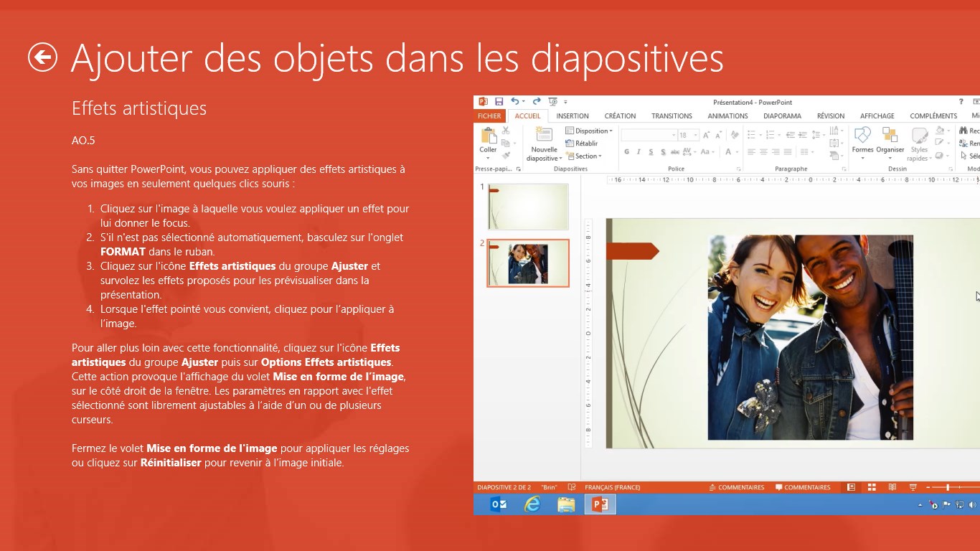Open the FICHIER file menu

click(489, 116)
